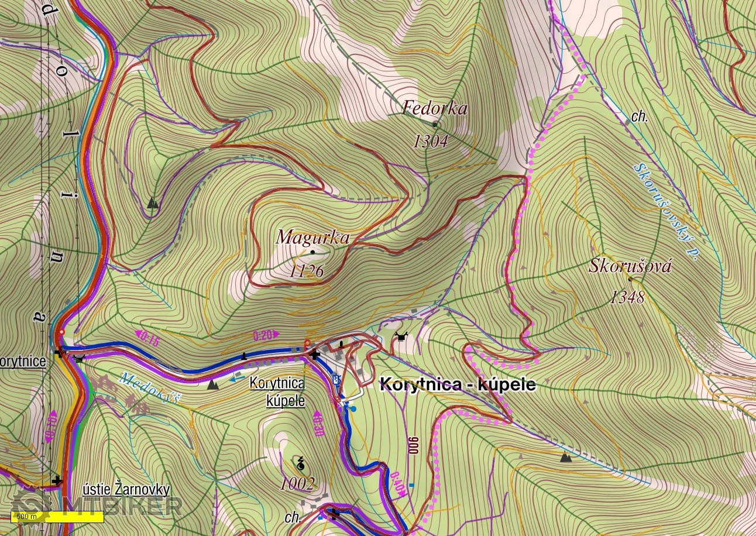Click the hunting stand icon above Korytnica - kúpele
This screenshot has height=536, width=756.
pos(401,336)
